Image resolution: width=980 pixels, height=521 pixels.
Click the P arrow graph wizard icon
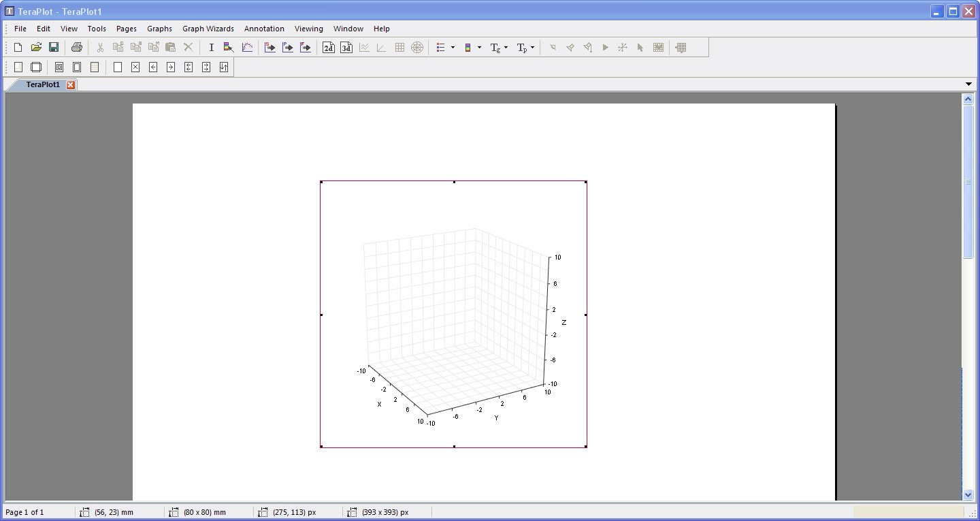point(288,47)
